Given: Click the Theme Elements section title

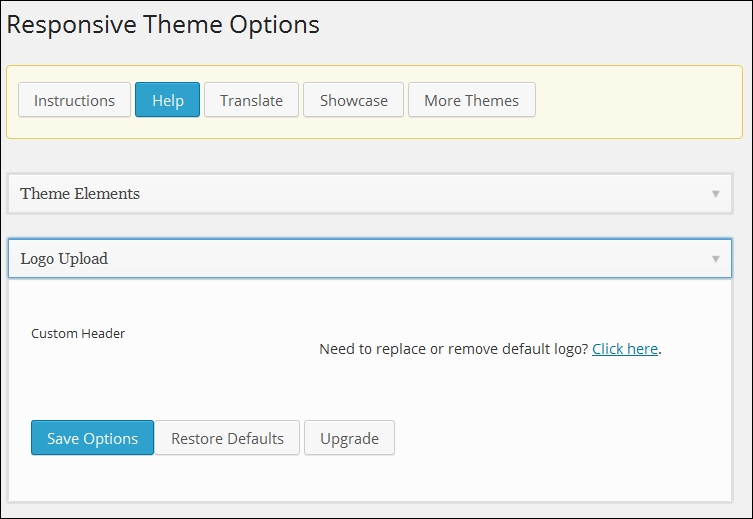Looking at the screenshot, I should 80,193.
